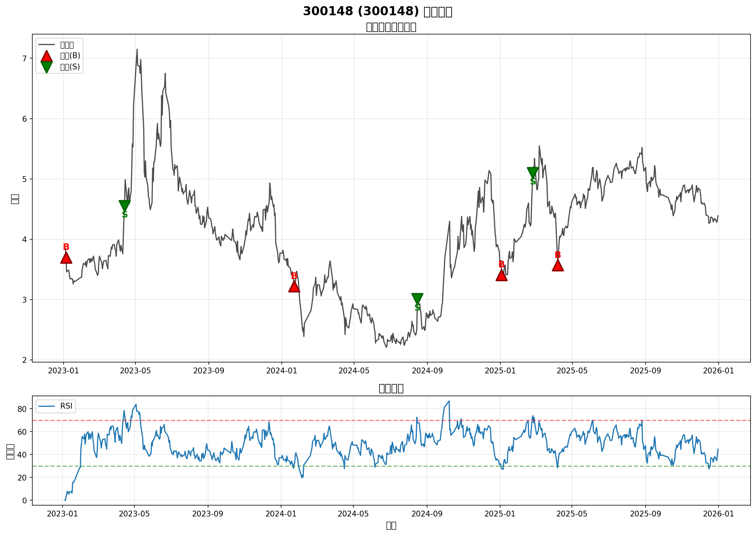Click the price peak near May 2023
The width and height of the screenshot is (756, 535).
pyautogui.click(x=137, y=49)
